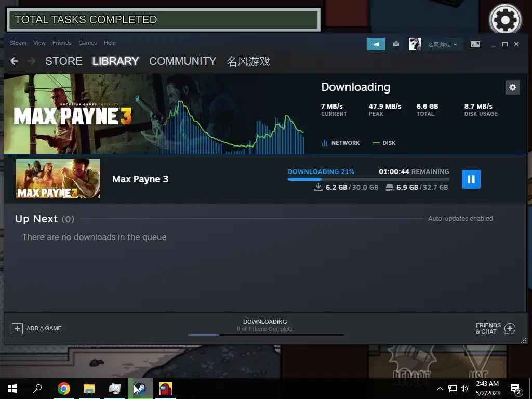The width and height of the screenshot is (532, 399).
Task: Open the taskbar app beside File Explorer
Action: tap(115, 389)
